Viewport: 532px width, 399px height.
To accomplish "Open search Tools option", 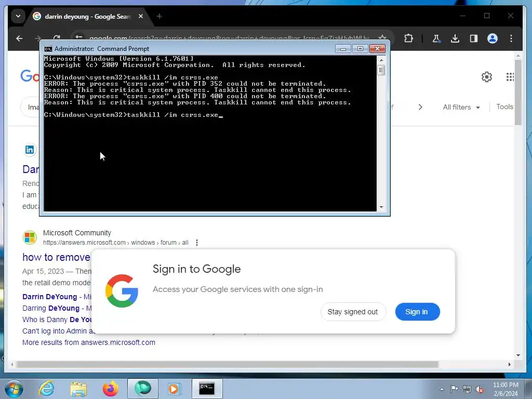I will coord(504,107).
